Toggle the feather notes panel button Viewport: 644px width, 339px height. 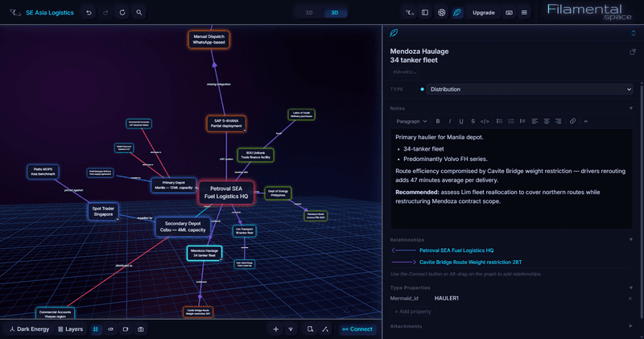pos(457,13)
